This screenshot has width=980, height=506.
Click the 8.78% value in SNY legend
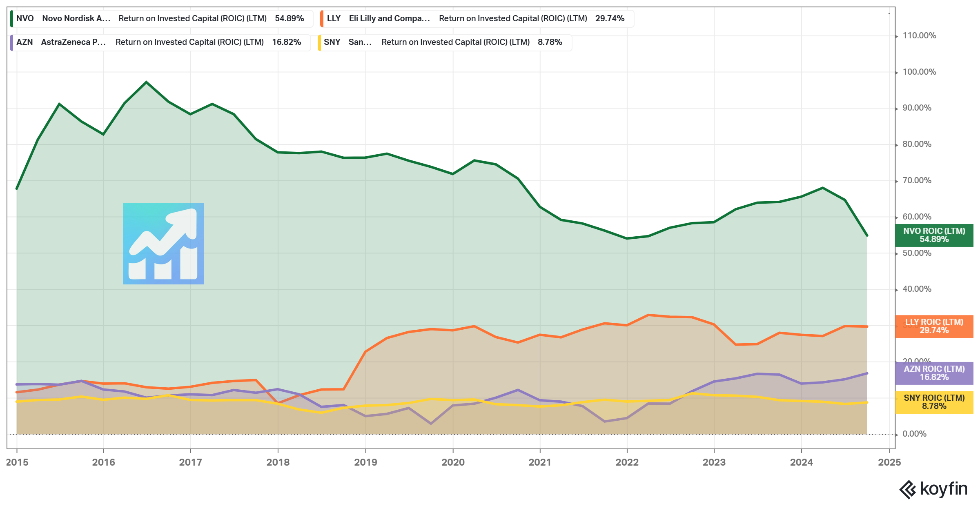click(x=550, y=42)
